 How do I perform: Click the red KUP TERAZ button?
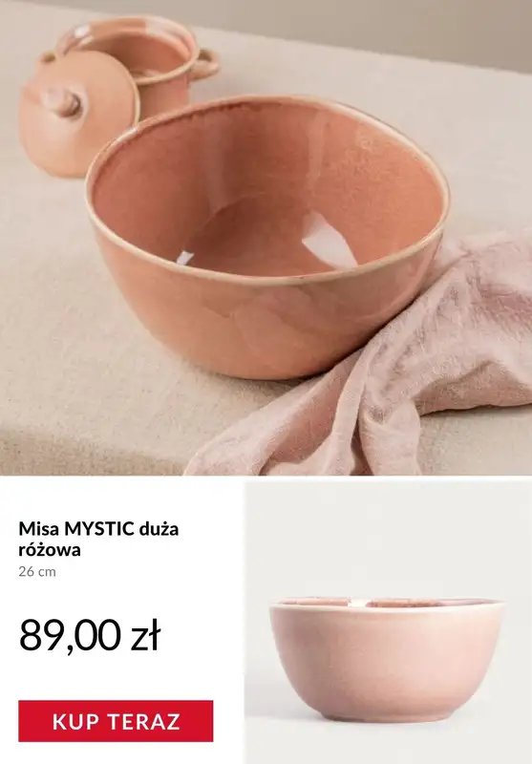pyautogui.click(x=116, y=721)
